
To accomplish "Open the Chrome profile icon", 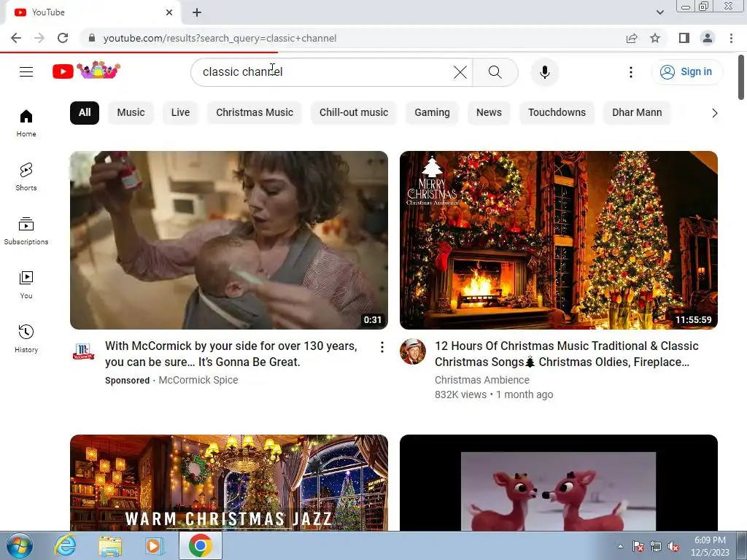I will click(x=708, y=38).
